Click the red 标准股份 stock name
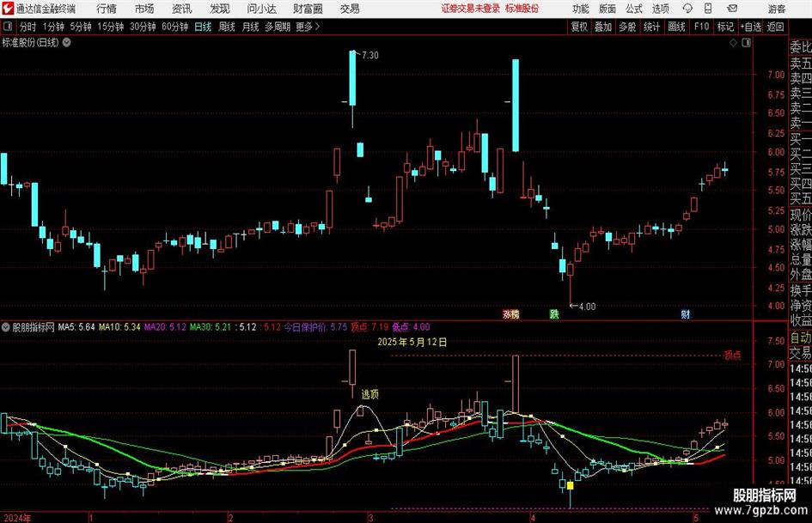This screenshot has width=812, height=523. point(522,9)
